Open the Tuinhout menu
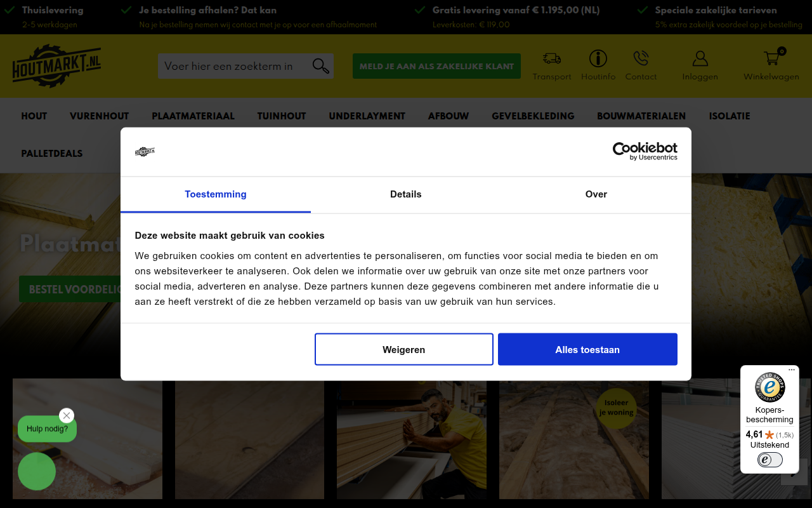 point(282,116)
